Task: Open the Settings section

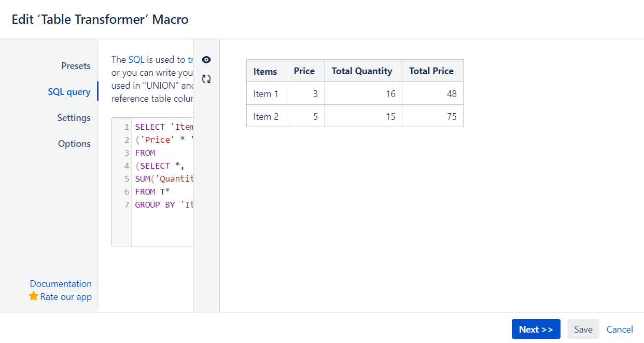Action: (74, 118)
